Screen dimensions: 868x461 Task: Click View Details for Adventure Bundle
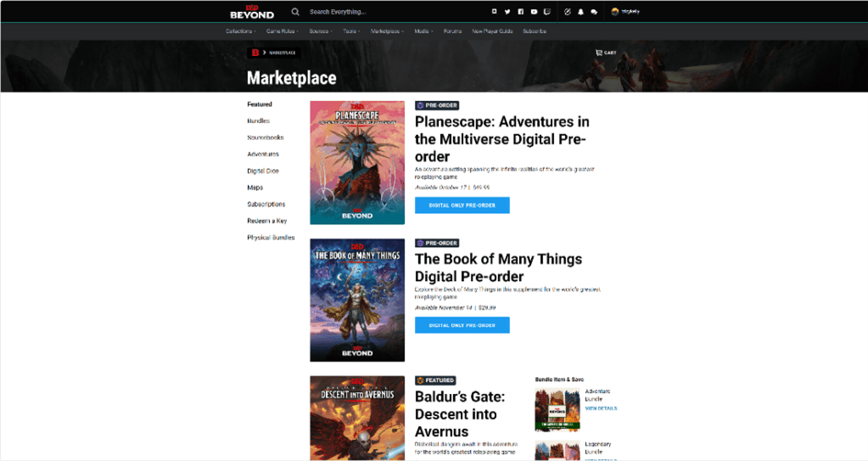(x=601, y=408)
